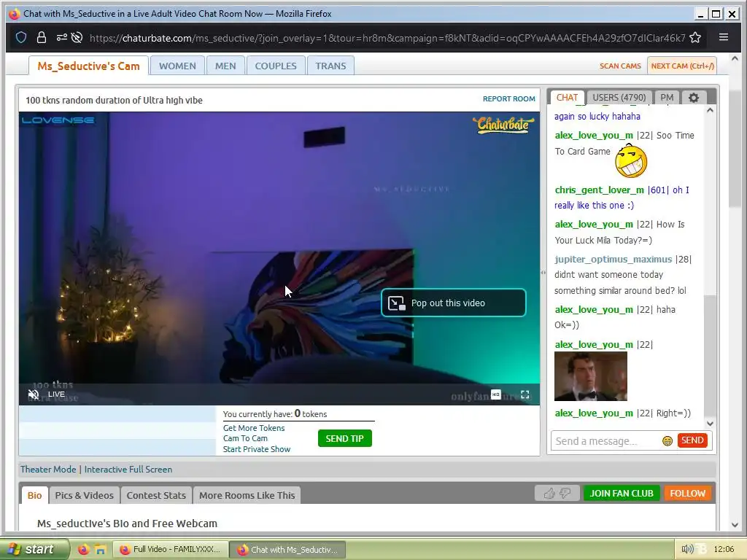Click the green SEND TIP button
747x560 pixels.
click(x=344, y=438)
